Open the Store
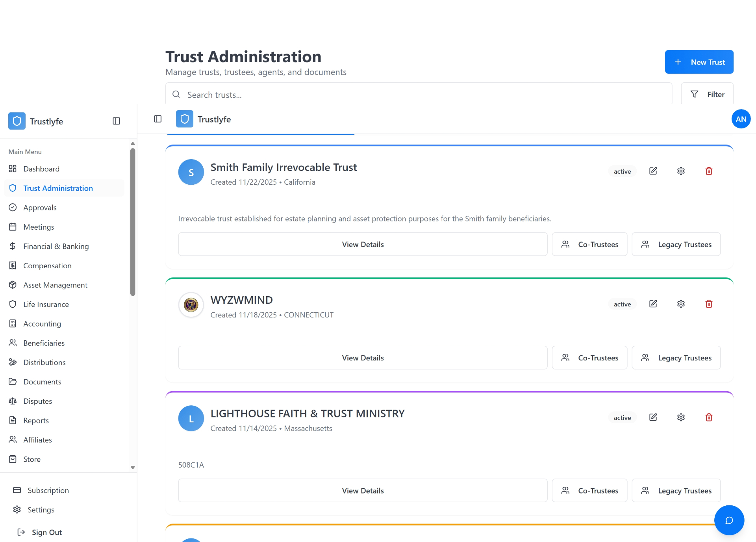The image size is (756, 542). pyautogui.click(x=64, y=459)
